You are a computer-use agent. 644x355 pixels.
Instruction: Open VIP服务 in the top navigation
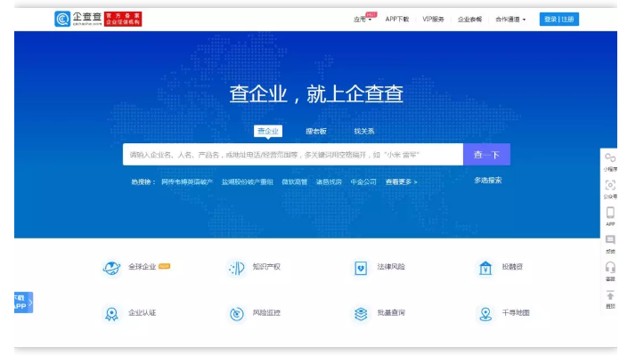tap(433, 20)
